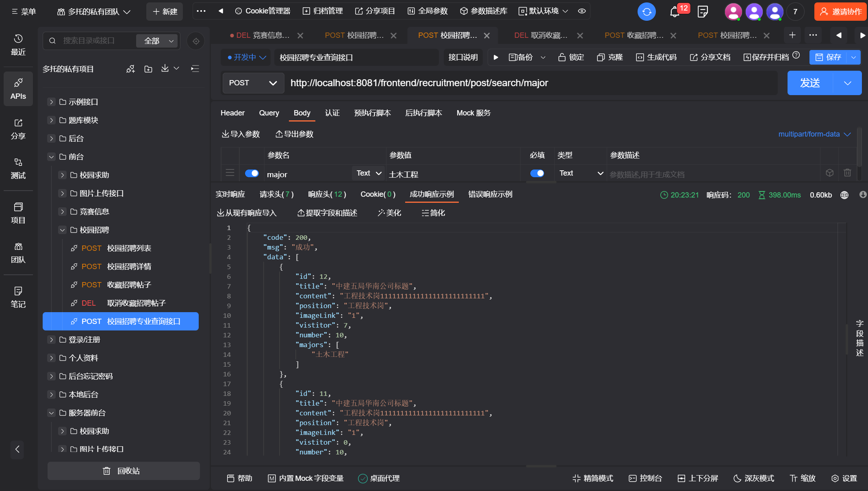Delete the major parameter row
Image resolution: width=868 pixels, height=491 pixels.
pos(847,173)
